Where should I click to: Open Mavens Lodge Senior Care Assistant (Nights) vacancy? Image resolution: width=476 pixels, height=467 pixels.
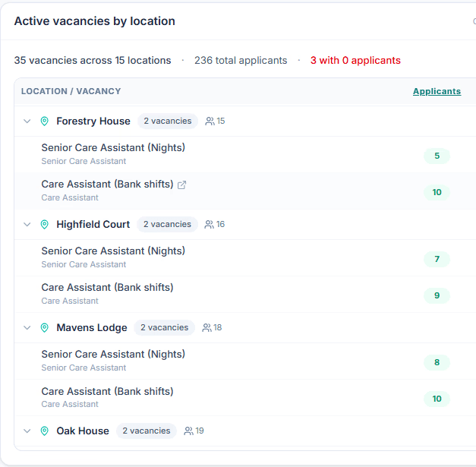click(x=113, y=355)
